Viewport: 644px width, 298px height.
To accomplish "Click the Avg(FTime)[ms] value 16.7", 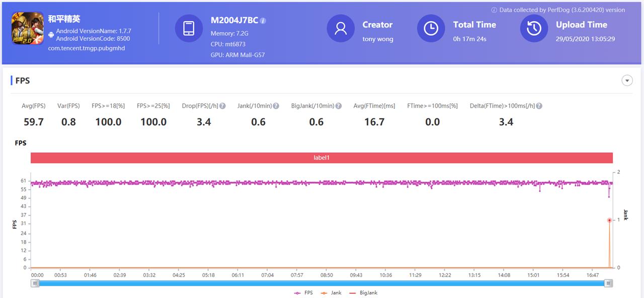I will (374, 122).
